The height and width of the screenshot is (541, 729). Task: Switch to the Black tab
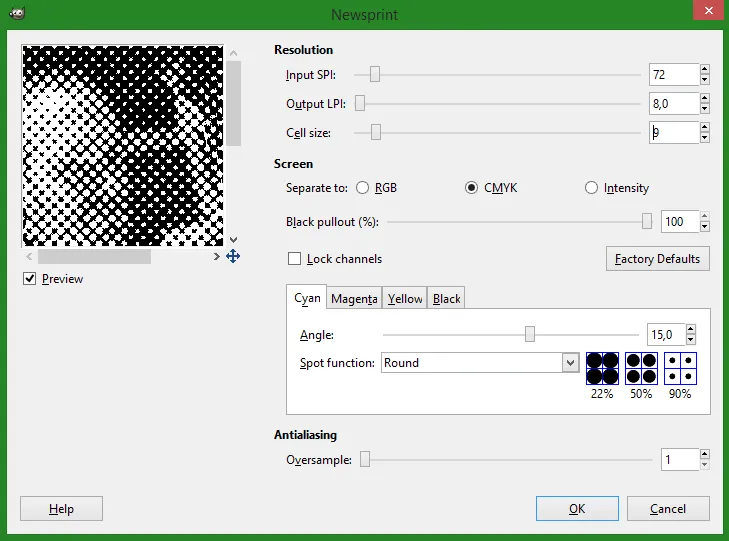click(446, 298)
